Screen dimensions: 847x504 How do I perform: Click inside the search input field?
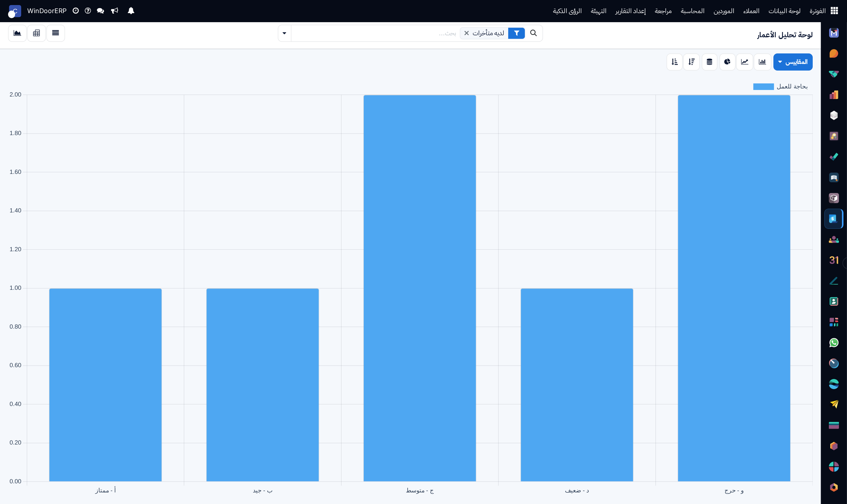(375, 33)
